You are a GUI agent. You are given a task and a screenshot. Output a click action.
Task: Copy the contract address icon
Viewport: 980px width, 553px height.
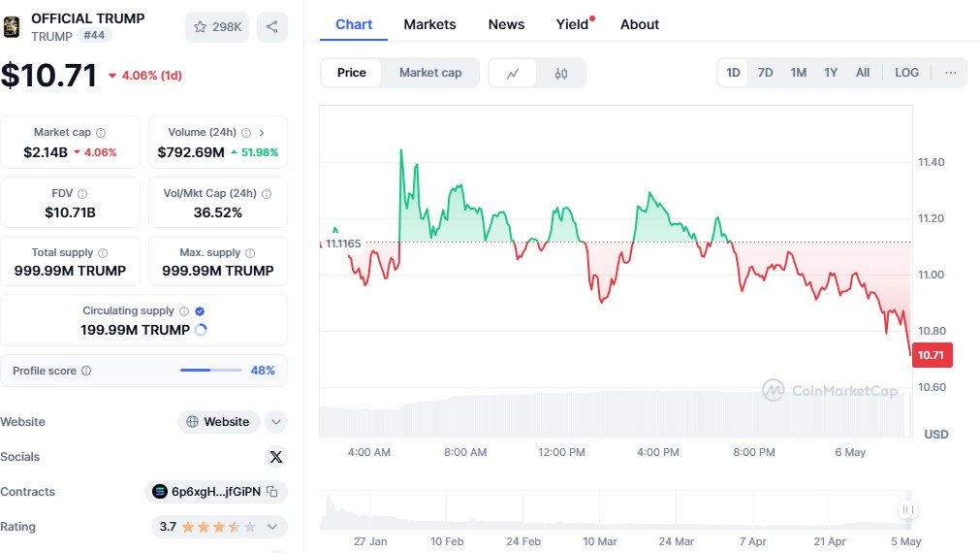(272, 492)
